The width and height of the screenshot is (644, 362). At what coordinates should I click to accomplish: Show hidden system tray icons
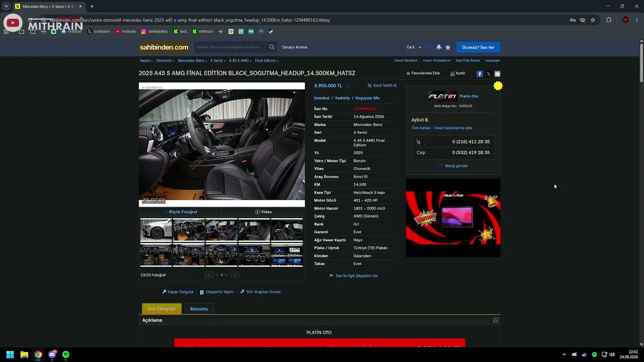564,354
